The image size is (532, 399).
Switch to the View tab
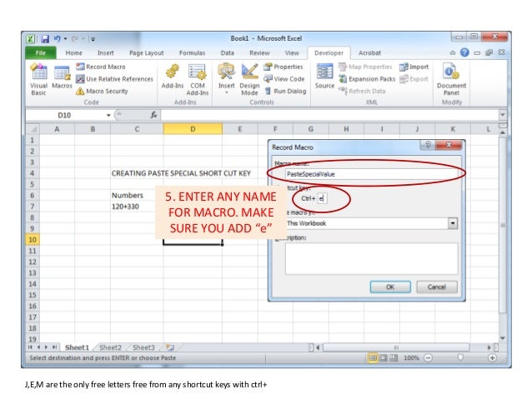click(292, 52)
